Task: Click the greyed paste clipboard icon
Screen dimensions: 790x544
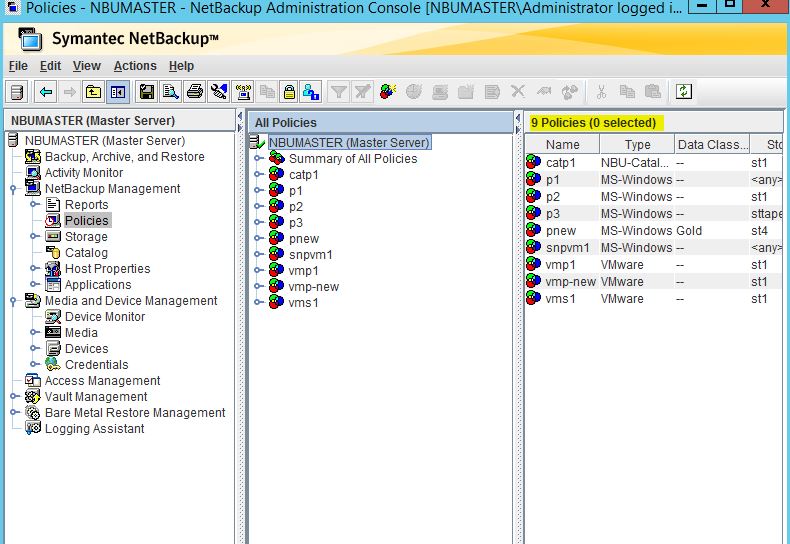Action: click(x=653, y=91)
